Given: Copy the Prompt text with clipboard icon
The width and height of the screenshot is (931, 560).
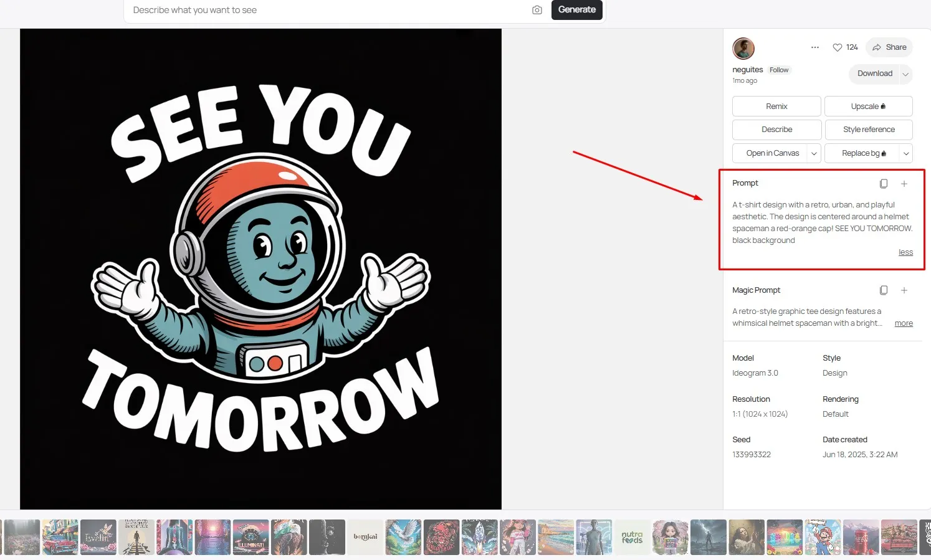Looking at the screenshot, I should (x=883, y=183).
